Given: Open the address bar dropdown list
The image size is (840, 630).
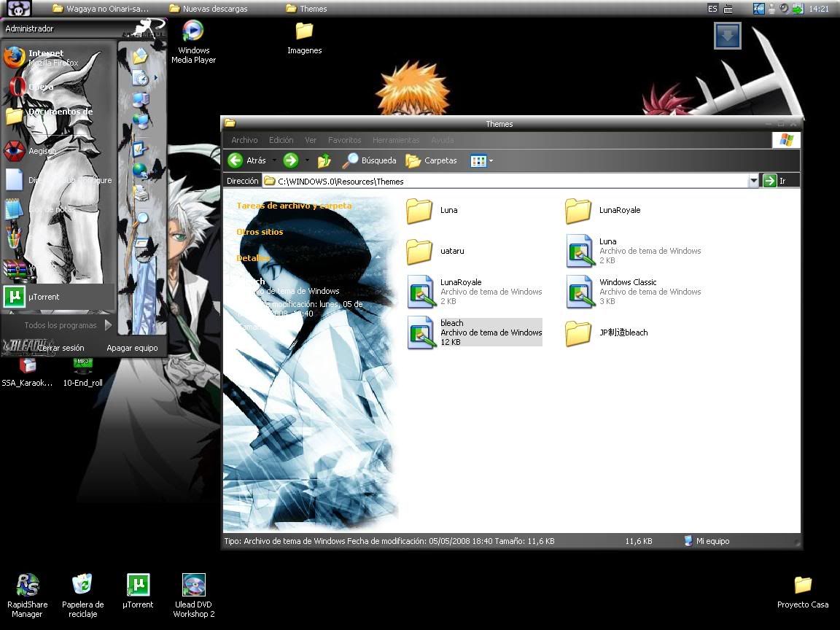Looking at the screenshot, I should tap(754, 181).
